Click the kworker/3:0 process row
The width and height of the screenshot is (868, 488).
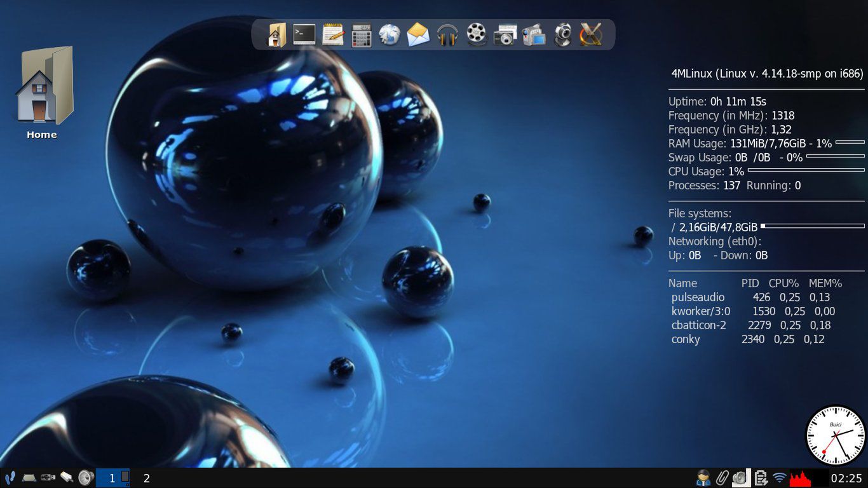[753, 311]
